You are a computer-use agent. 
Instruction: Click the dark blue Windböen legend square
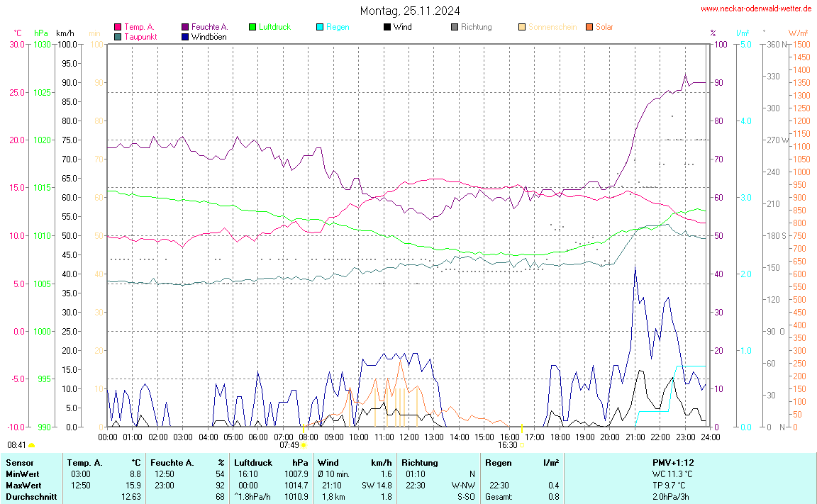(x=185, y=36)
